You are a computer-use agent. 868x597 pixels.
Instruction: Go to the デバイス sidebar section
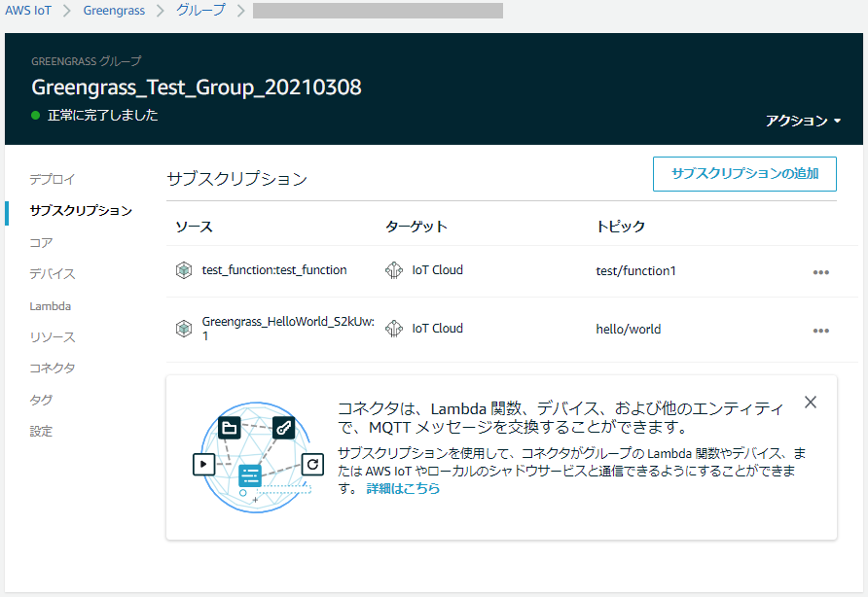click(53, 274)
